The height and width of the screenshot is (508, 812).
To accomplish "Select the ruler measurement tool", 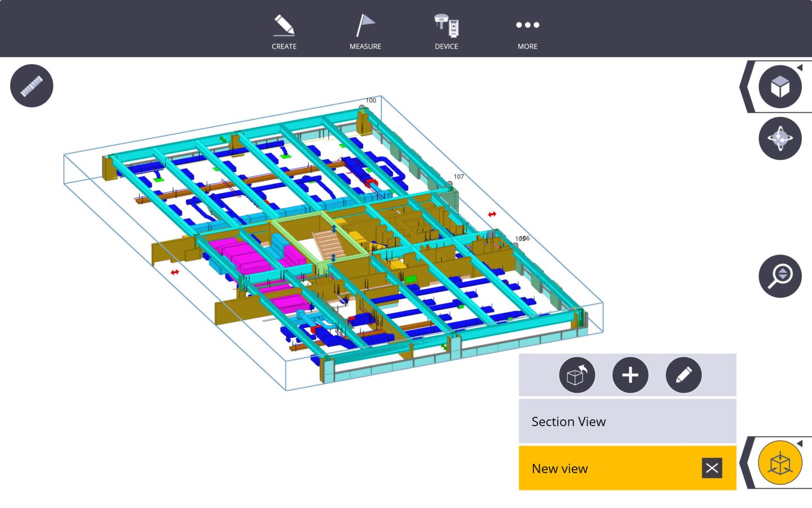I will pos(32,85).
